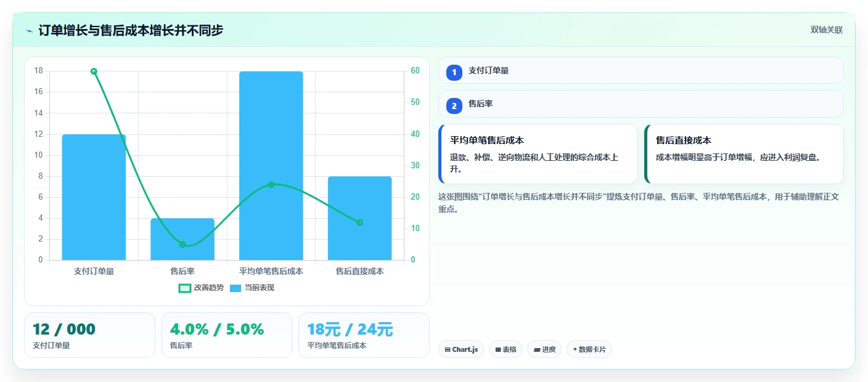868x382 pixels.
Task: Click the x-axis label 平均单笔售后成本
Action: [x=271, y=271]
